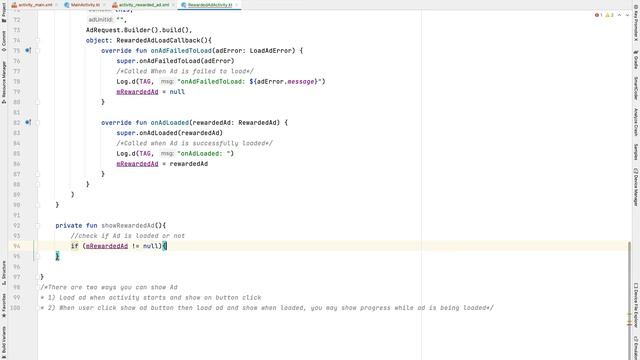The height and width of the screenshot is (360, 640).
Task: Click onAdLoaded function name at line 82
Action: pyautogui.click(x=169, y=122)
